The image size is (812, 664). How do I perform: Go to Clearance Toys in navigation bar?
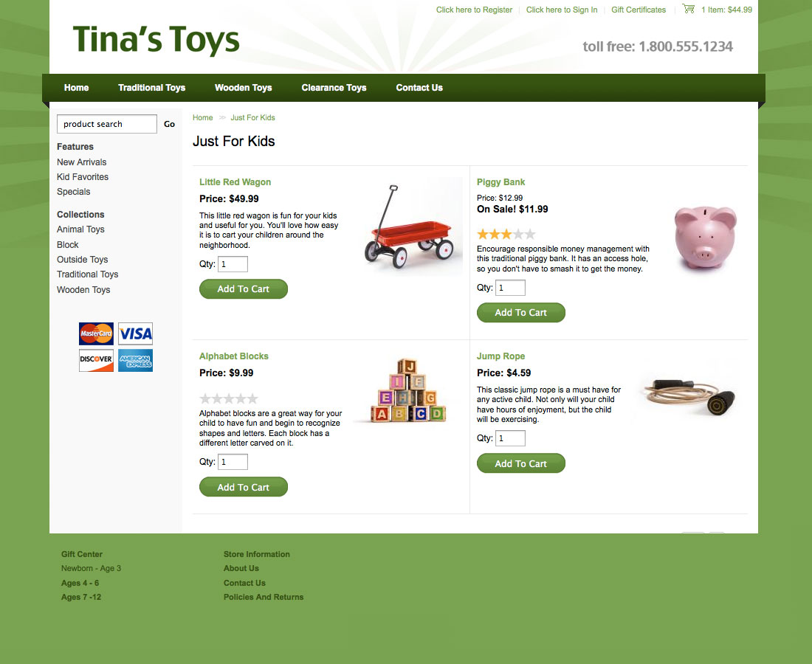pyautogui.click(x=334, y=88)
